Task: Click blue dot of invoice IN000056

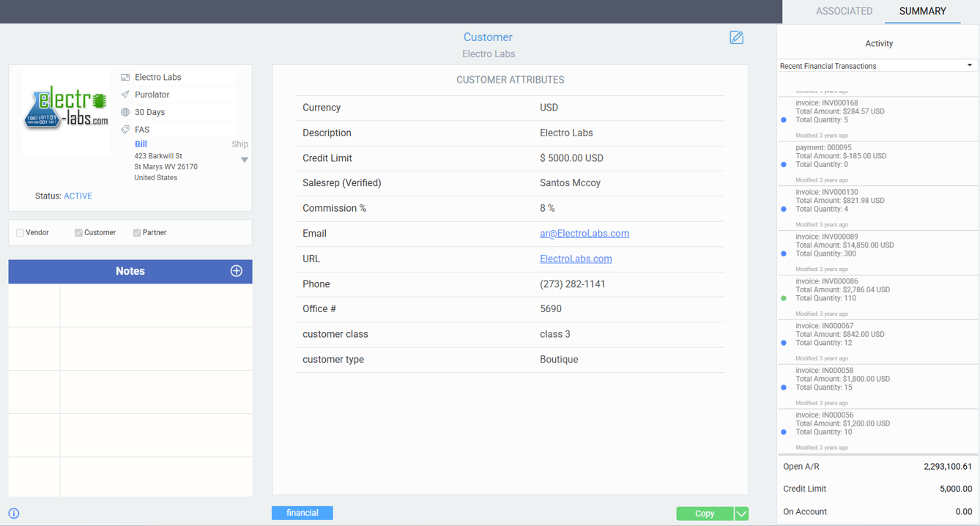Action: click(784, 433)
